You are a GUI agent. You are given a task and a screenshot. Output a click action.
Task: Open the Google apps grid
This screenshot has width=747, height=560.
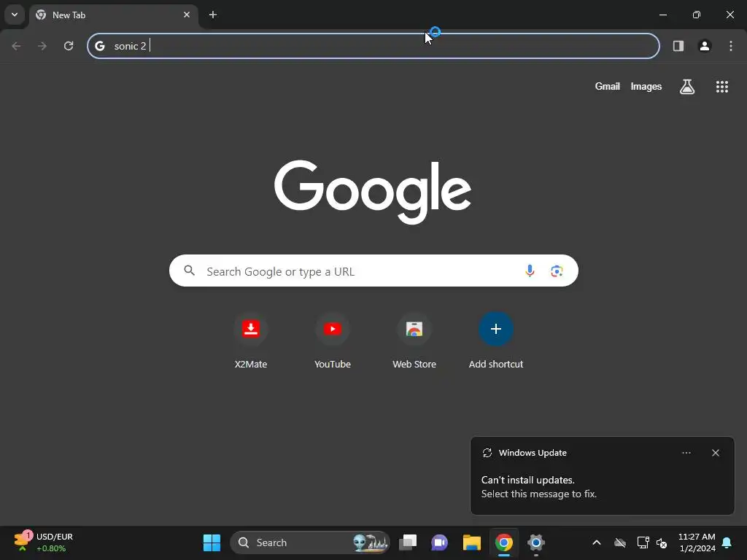pos(721,87)
